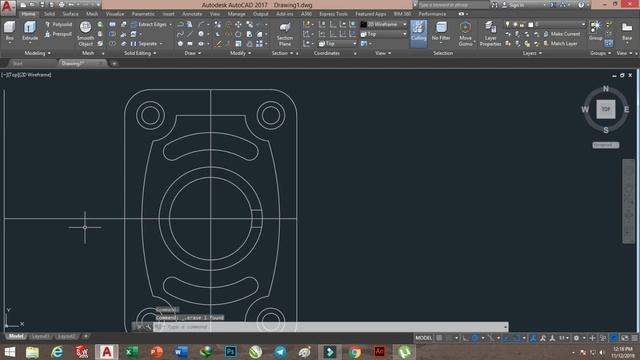Open workspace switching gear in status bar
The height and width of the screenshot is (360, 640).
point(577,338)
